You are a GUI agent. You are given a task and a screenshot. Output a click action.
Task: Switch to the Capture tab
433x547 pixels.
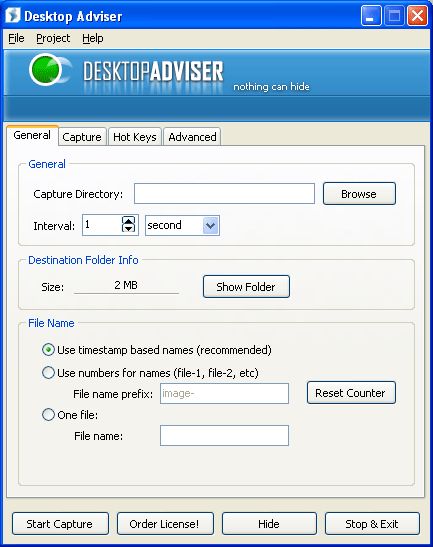point(82,137)
